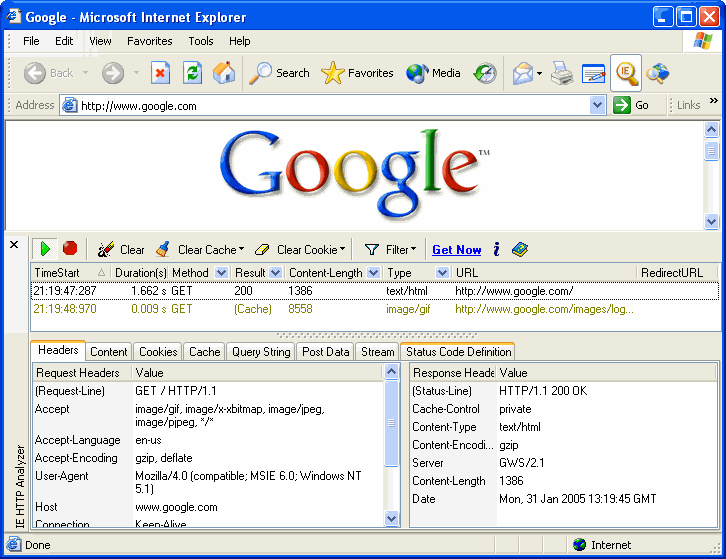
Task: Start capture with green play button
Action: (45, 249)
